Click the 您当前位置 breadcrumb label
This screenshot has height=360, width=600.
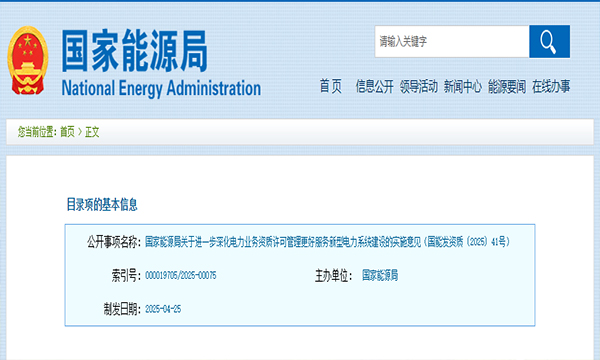(x=37, y=132)
